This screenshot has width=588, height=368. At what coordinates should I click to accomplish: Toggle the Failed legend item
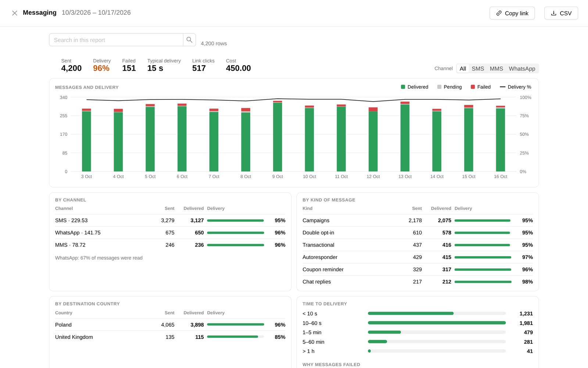click(481, 87)
